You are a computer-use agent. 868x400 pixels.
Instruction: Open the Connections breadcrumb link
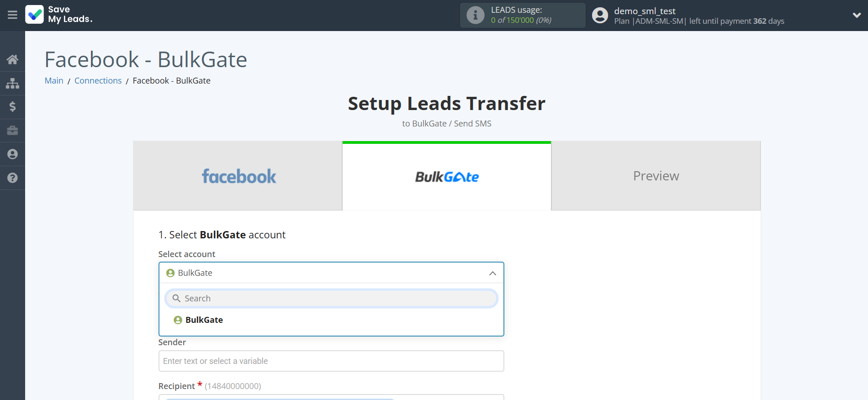98,81
